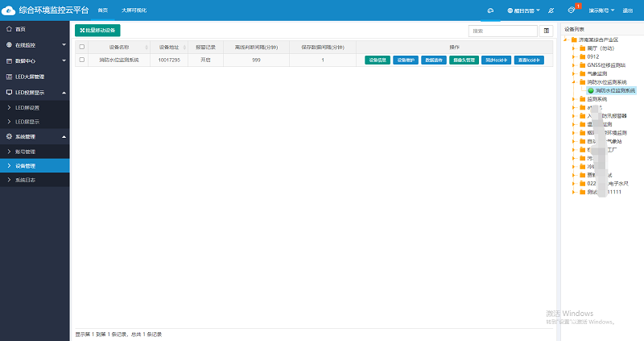Image resolution: width=644 pixels, height=341 pixels.
Task: Click the GNSS位移监测站 folder icon
Action: click(x=582, y=65)
